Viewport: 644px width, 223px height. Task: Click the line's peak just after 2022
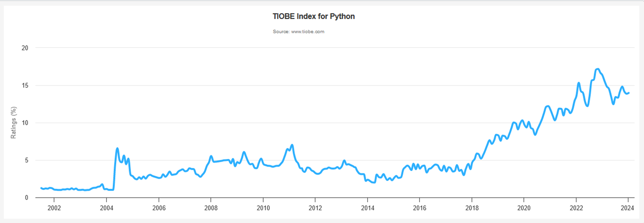click(x=579, y=83)
